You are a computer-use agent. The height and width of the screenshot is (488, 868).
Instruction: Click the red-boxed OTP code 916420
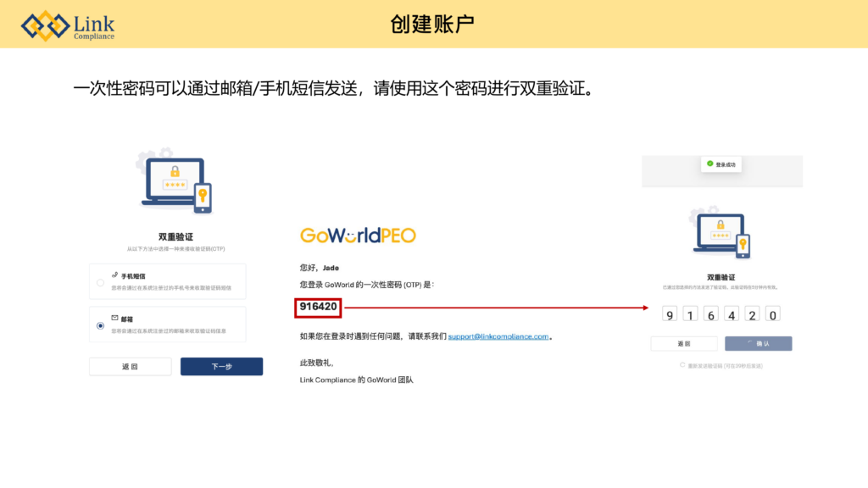318,307
